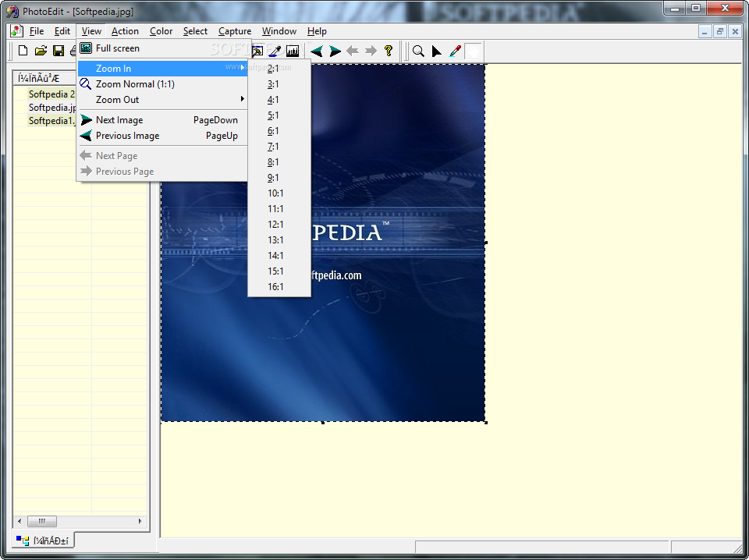The image size is (749, 560).
Task: Select Softpedia1. file in list
Action: tap(51, 121)
